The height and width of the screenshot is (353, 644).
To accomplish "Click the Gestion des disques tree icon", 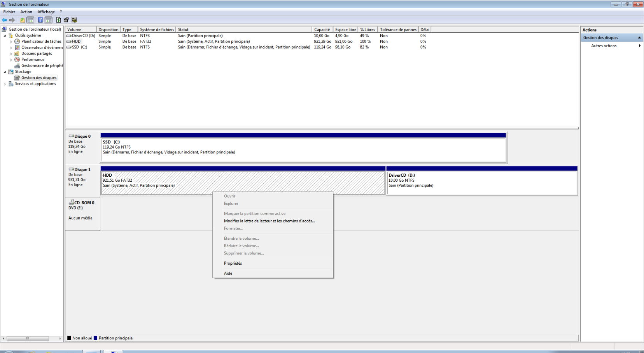I will pos(17,77).
